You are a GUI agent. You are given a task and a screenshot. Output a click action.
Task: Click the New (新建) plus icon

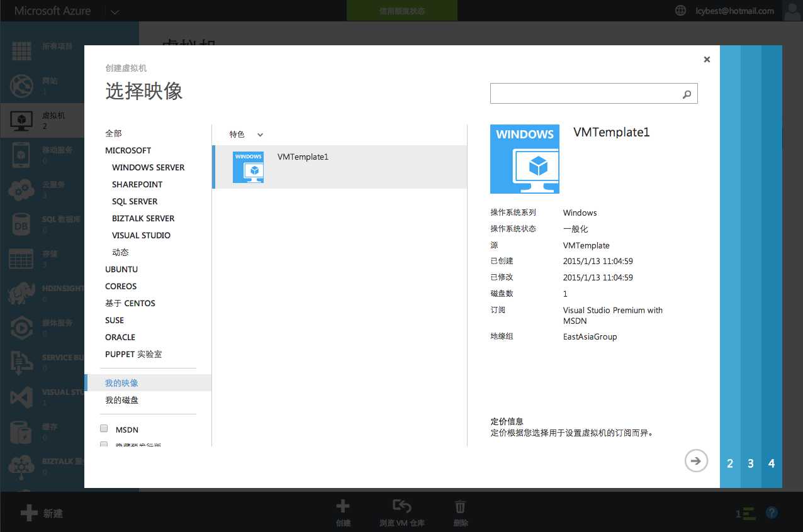click(29, 513)
